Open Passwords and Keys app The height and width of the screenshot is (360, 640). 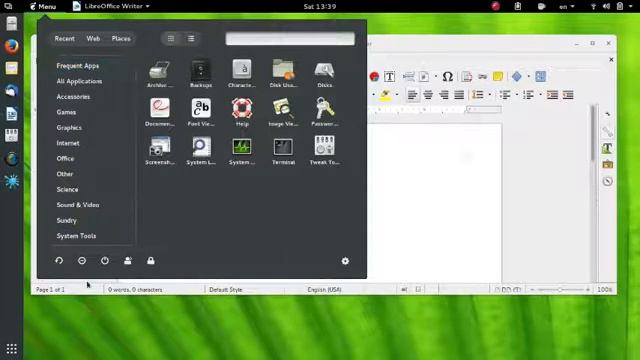[x=324, y=112]
